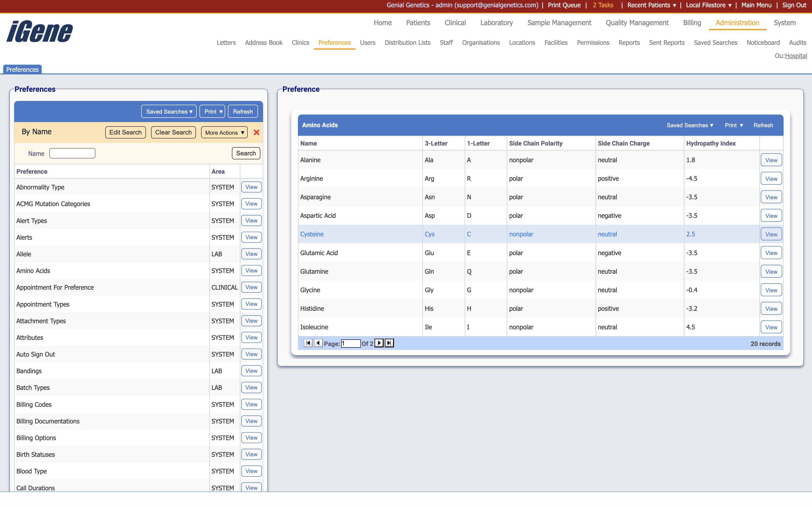The image size is (812, 507).
Task: Expand Print dropdown in Amino Acids header
Action: [734, 125]
